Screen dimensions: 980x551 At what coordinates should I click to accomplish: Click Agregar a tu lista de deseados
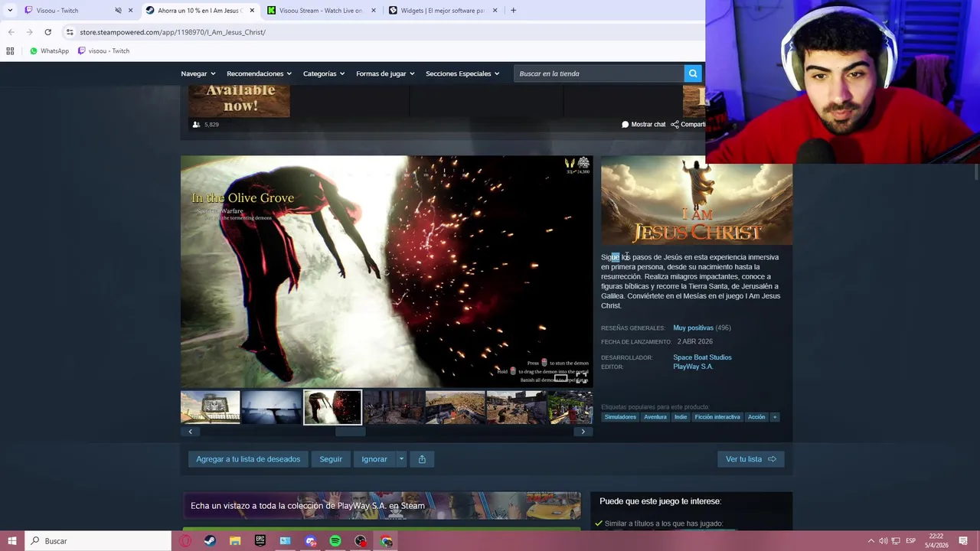[x=248, y=459]
